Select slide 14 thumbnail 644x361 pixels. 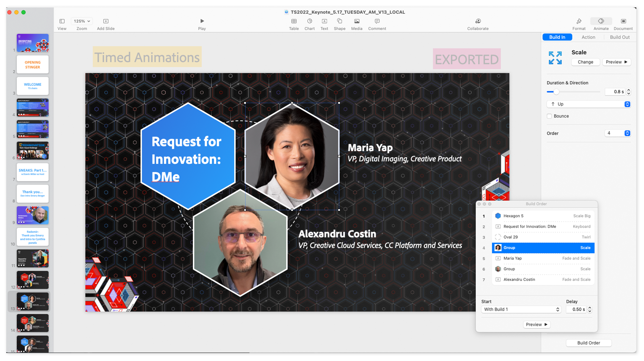click(33, 323)
